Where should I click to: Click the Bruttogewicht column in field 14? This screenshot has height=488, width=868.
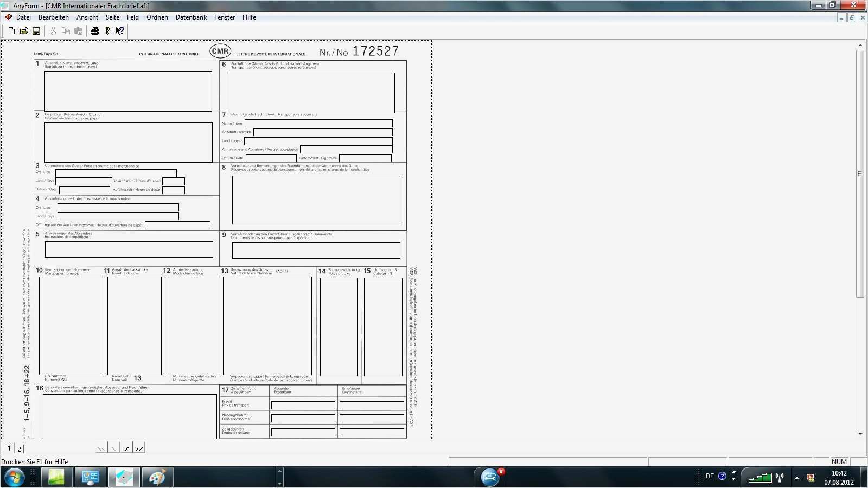[339, 327]
